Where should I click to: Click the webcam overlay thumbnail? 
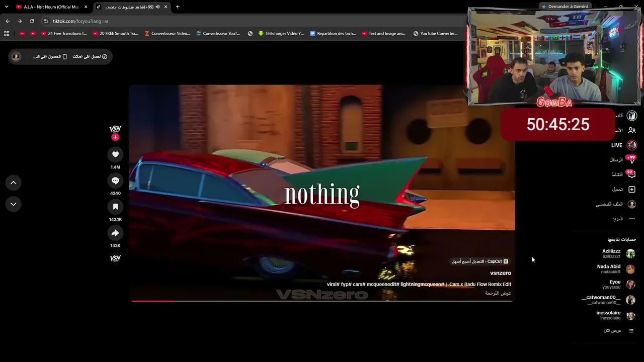point(554,56)
